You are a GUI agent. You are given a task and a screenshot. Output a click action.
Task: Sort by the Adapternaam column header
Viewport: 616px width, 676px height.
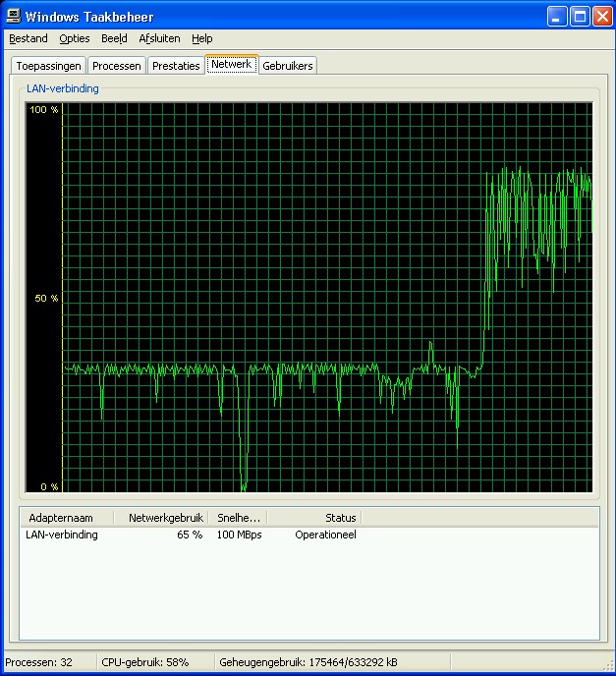pos(67,518)
